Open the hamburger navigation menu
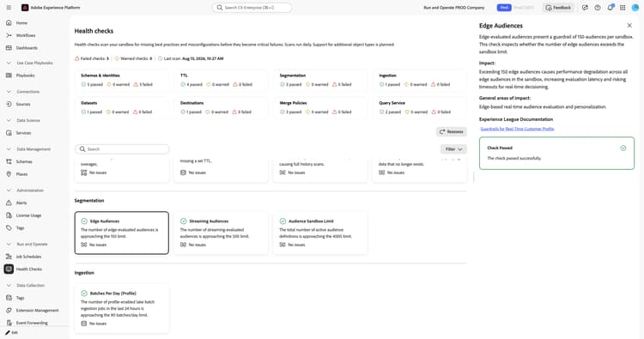 (x=9, y=8)
